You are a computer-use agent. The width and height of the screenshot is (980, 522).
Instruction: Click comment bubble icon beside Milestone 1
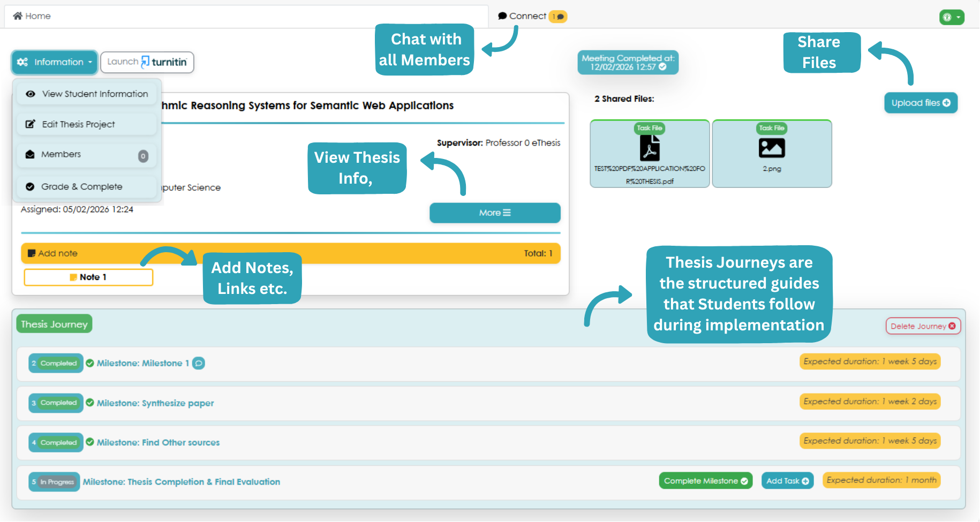point(199,363)
